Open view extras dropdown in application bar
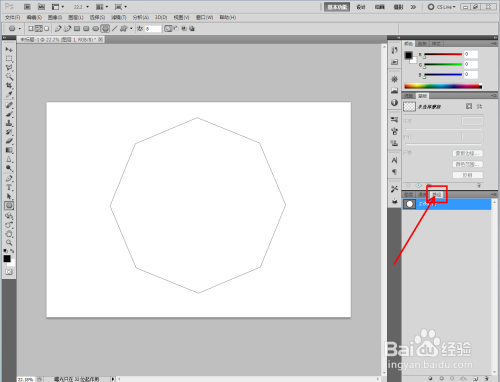Image resolution: width=500 pixels, height=382 pixels. tap(58, 7)
